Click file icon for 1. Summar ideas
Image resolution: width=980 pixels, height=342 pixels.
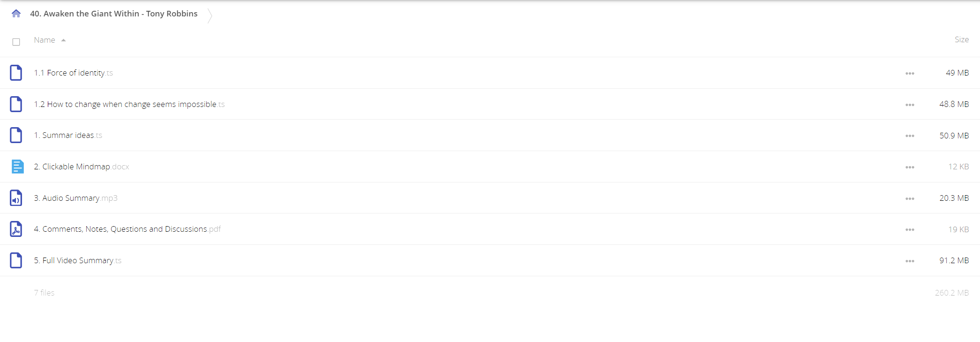tap(16, 135)
